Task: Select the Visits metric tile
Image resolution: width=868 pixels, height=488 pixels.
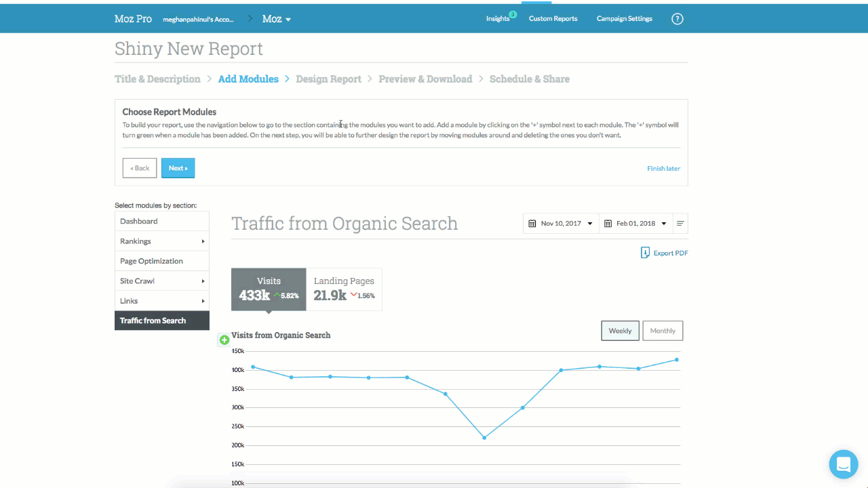Action: click(x=269, y=289)
